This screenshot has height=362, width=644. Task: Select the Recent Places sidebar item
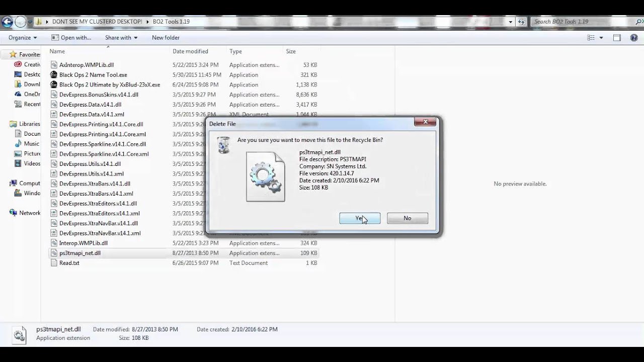pyautogui.click(x=28, y=104)
